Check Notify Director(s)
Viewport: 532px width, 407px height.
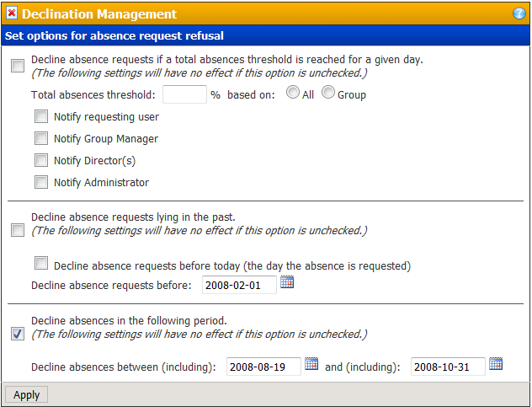click(41, 160)
